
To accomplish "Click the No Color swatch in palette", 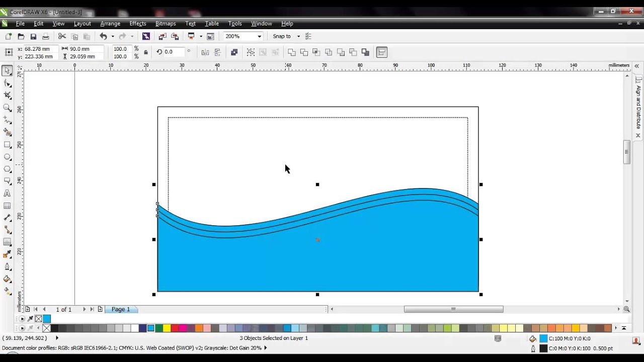I will [46, 328].
